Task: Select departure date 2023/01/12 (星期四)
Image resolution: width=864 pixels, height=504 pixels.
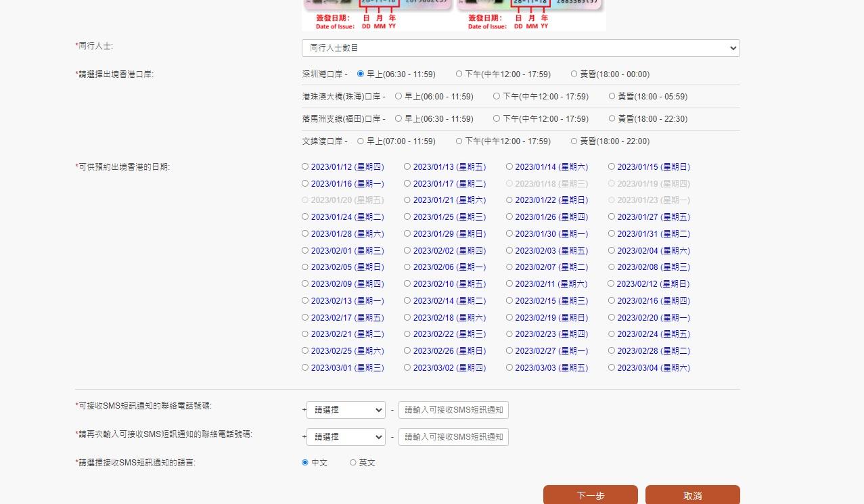Action: [x=305, y=166]
